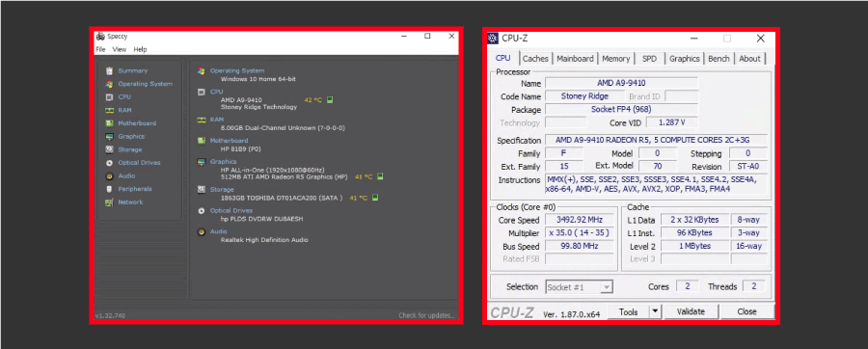Click the CPU icon beside the CPU heading

pyautogui.click(x=202, y=92)
